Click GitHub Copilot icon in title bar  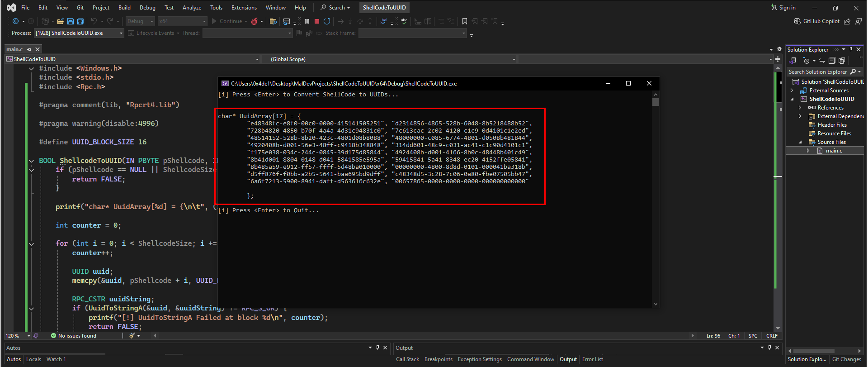click(797, 21)
